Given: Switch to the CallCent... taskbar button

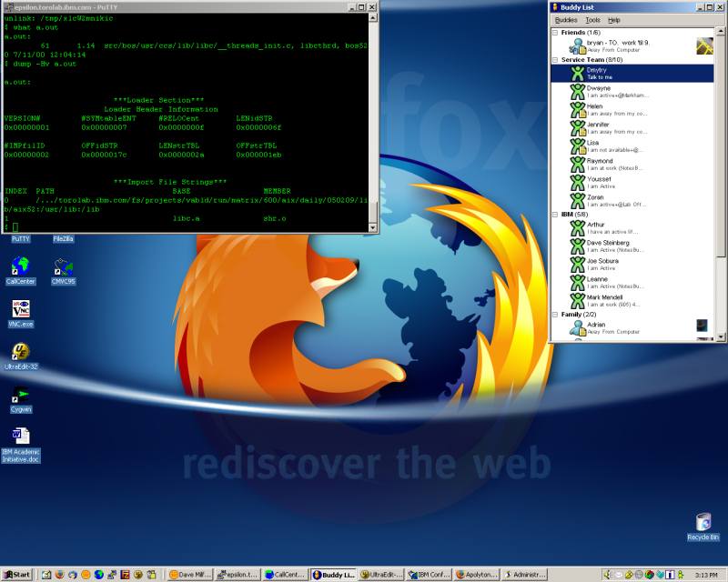Looking at the screenshot, I should [x=286, y=575].
